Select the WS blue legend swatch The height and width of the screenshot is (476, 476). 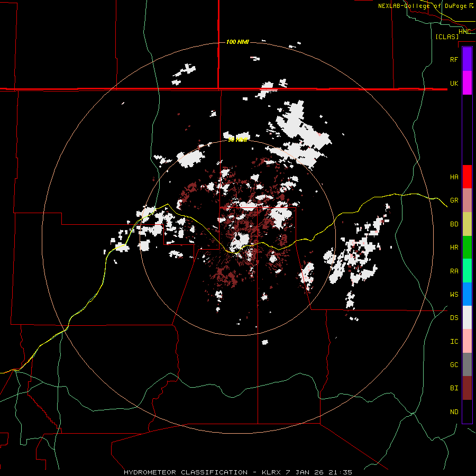point(467,294)
